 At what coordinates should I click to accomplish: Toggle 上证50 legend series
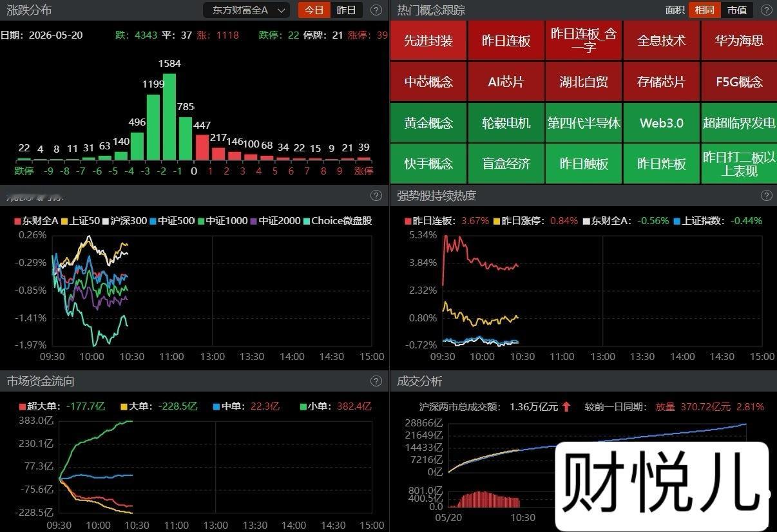81,221
